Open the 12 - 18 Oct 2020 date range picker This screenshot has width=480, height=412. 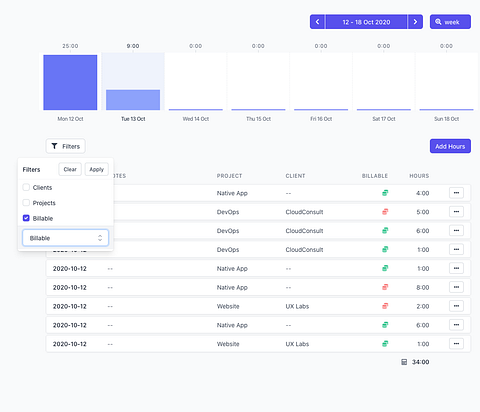(366, 22)
